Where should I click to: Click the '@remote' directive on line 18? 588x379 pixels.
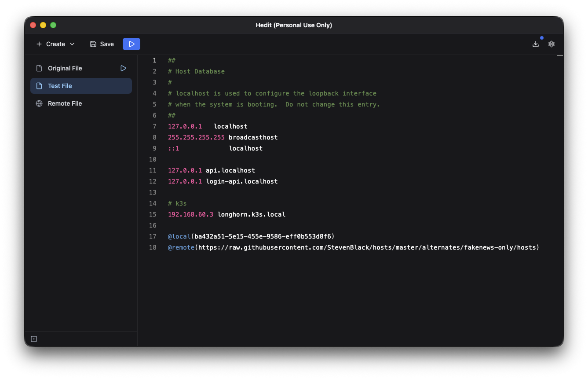pos(181,247)
